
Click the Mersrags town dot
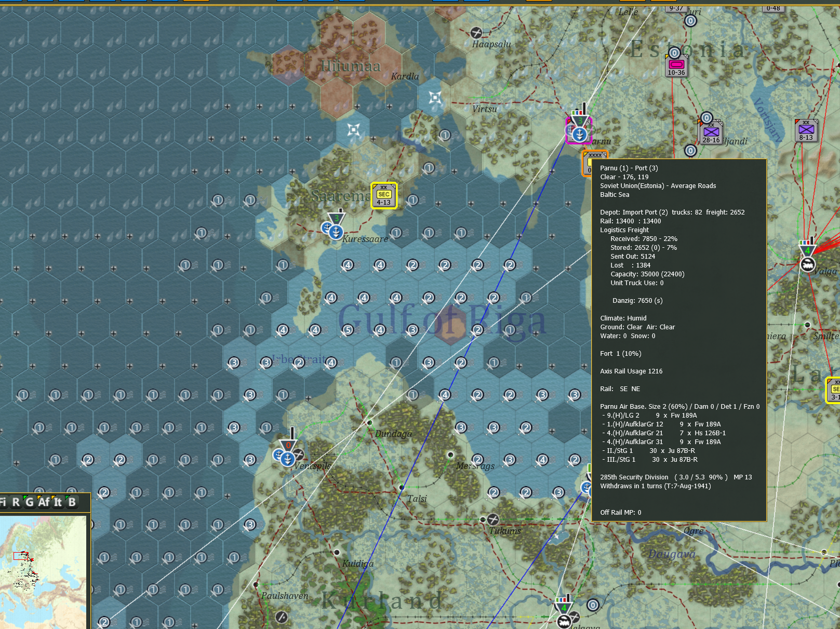(450, 454)
